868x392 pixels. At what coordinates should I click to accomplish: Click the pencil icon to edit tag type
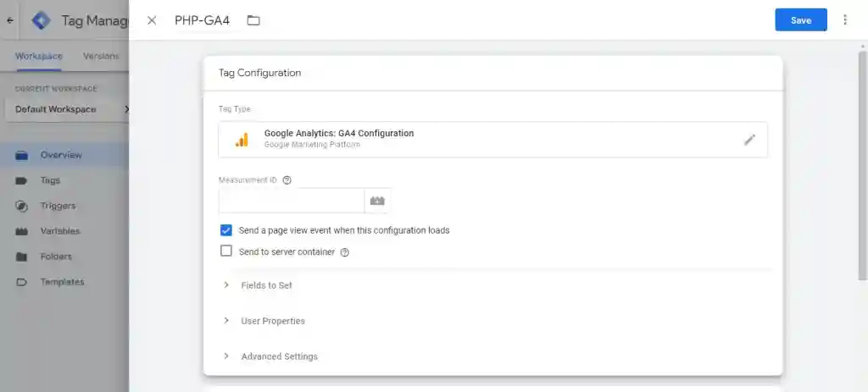coord(749,140)
